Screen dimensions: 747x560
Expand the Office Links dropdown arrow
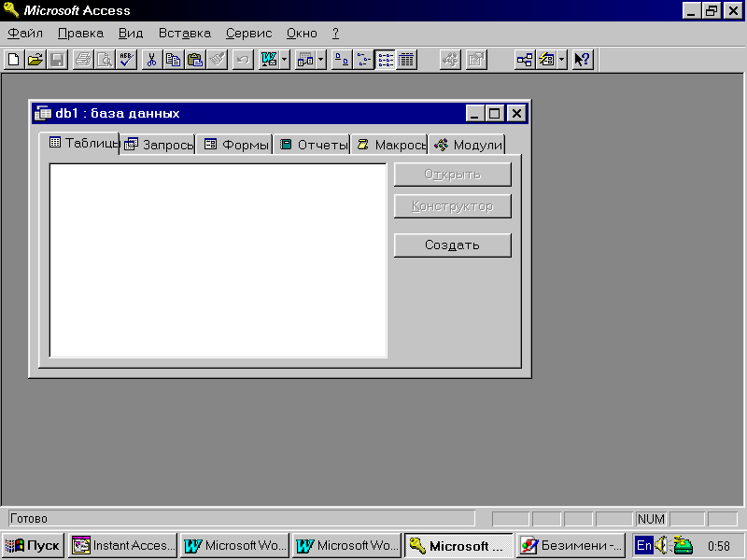coord(285,60)
